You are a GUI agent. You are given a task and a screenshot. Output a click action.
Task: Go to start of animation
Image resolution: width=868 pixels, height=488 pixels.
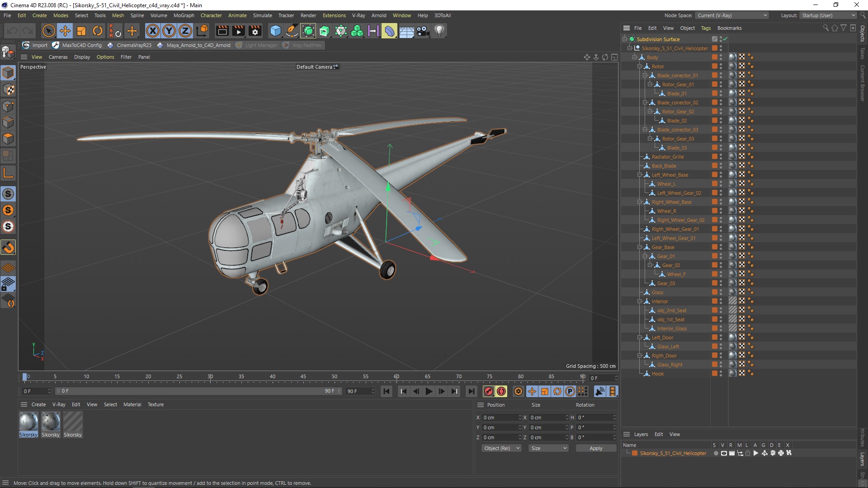coord(387,391)
